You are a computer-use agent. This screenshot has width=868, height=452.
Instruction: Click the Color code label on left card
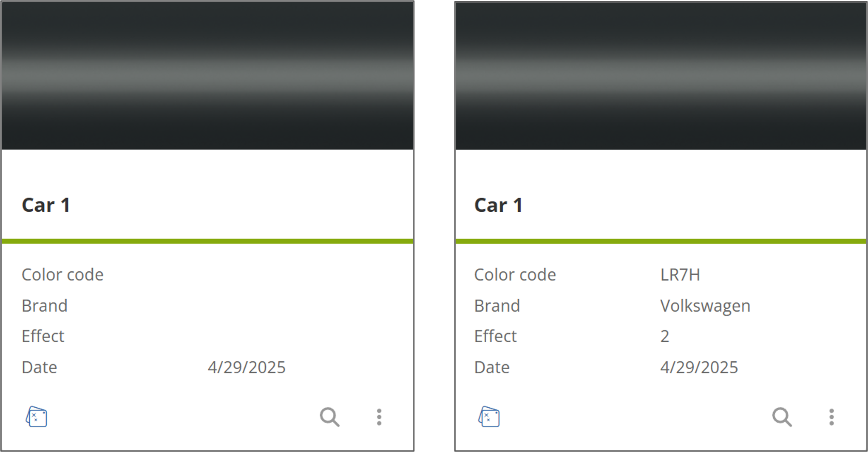point(62,275)
